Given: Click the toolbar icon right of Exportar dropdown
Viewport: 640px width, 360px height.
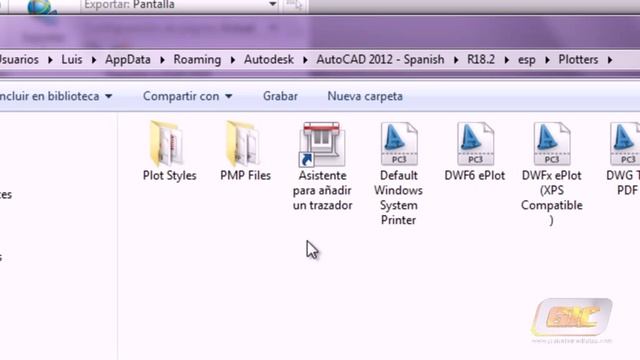Looking at the screenshot, I should 294,5.
